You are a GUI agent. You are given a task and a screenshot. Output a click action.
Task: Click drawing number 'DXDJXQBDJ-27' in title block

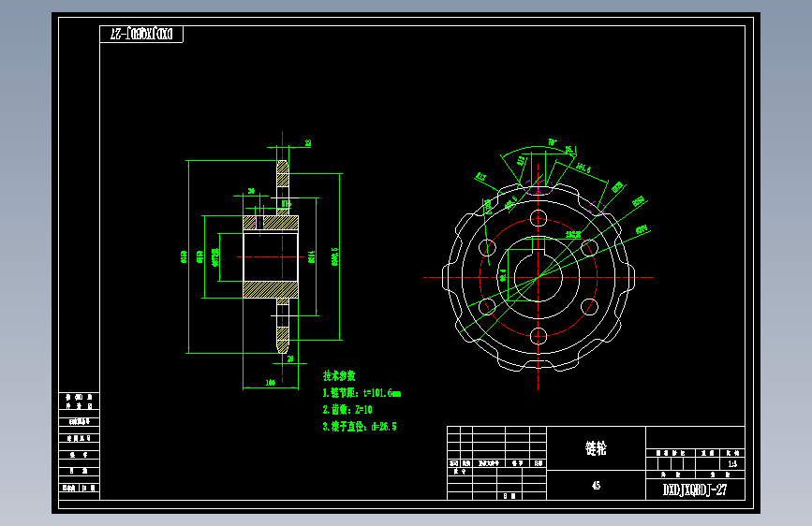point(695,489)
